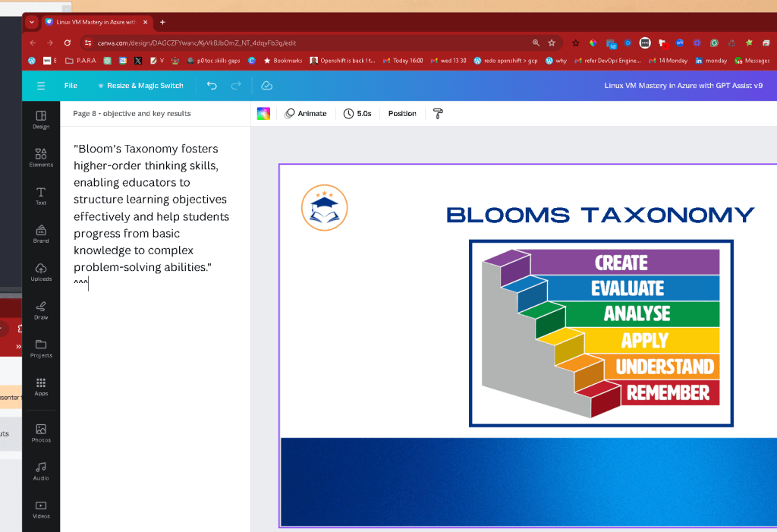Screen dimensions: 777x532
Task: Click the colorful pinwheel extension icon
Action: (x=593, y=43)
